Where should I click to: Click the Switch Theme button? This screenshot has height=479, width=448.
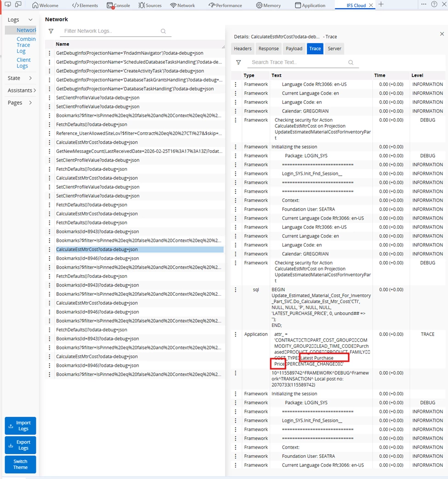pyautogui.click(x=21, y=465)
